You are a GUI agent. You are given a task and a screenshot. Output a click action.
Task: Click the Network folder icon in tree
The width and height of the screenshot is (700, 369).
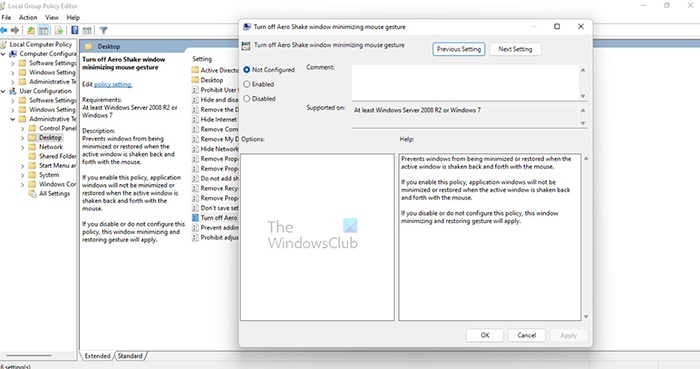point(32,147)
